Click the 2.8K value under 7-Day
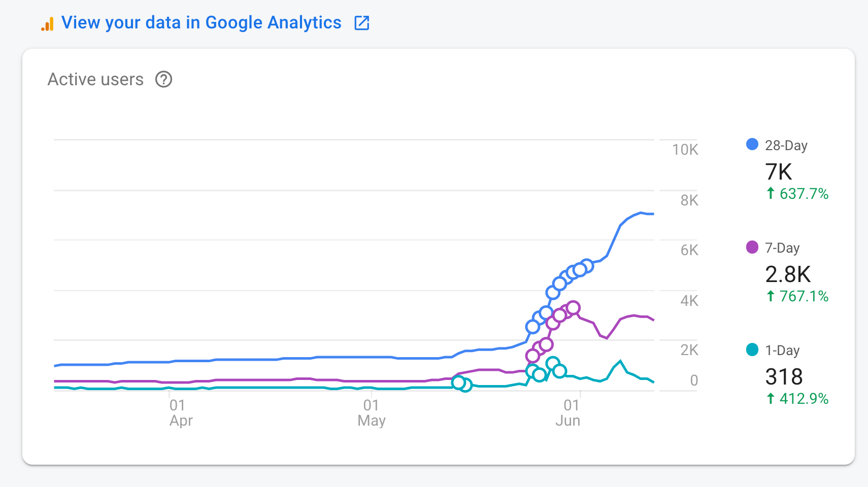The image size is (868, 487). pos(788,274)
